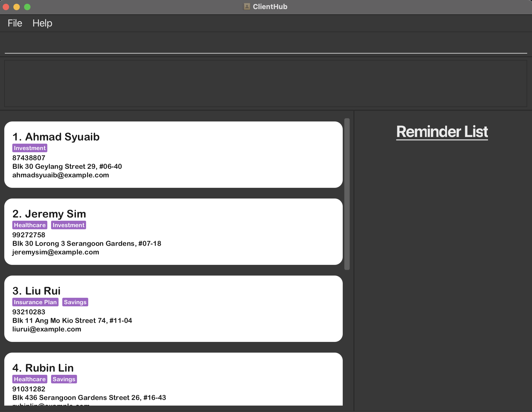Screen dimensions: 532x412
Task: Click Ahmad Syuaib's Investment tag
Action: coord(30,148)
